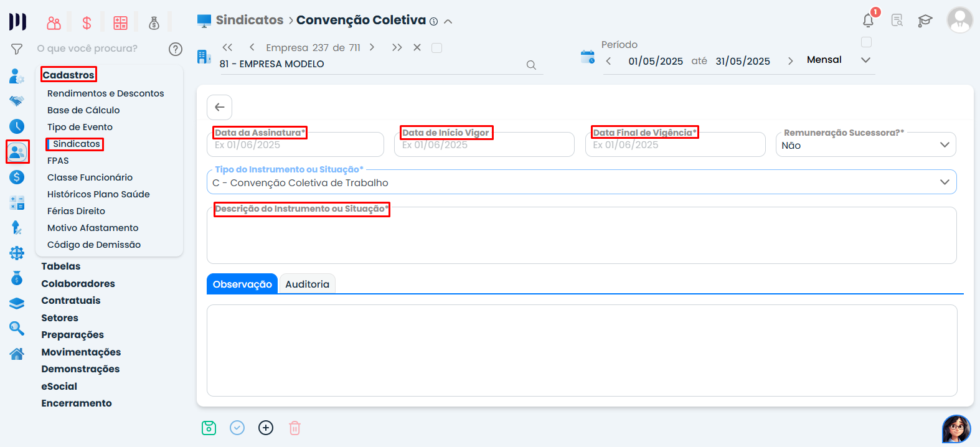
Task: Select the stacked layers sidebar icon
Action: tap(17, 303)
